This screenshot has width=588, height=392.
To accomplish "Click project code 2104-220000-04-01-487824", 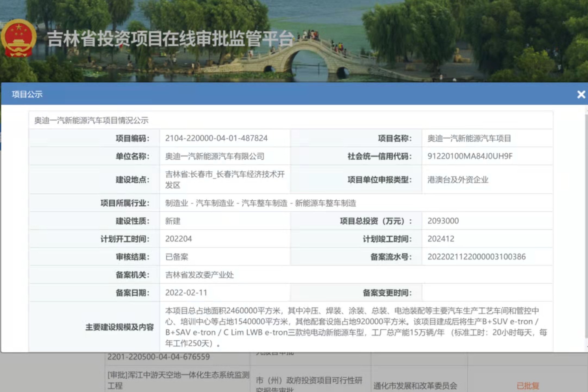I will [x=216, y=138].
